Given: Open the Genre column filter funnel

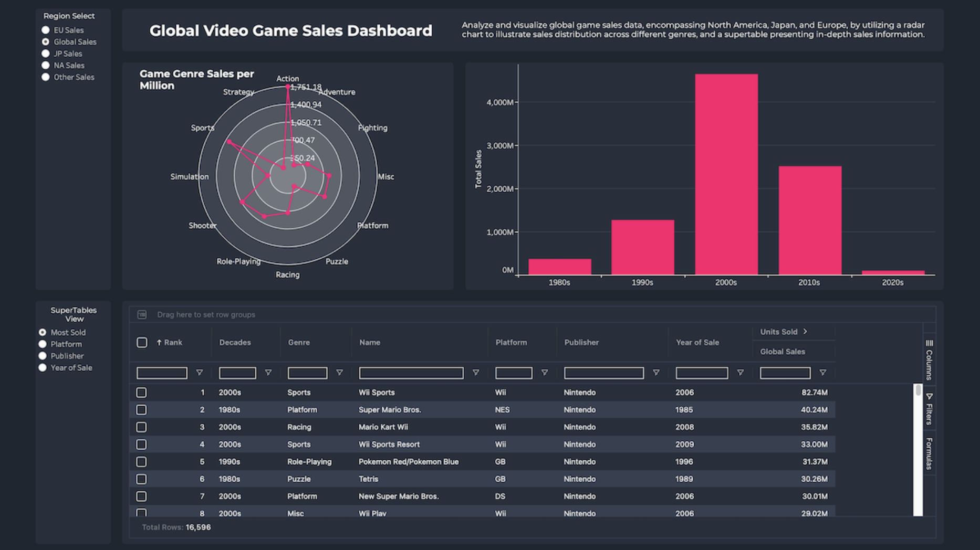Looking at the screenshot, I should point(339,373).
